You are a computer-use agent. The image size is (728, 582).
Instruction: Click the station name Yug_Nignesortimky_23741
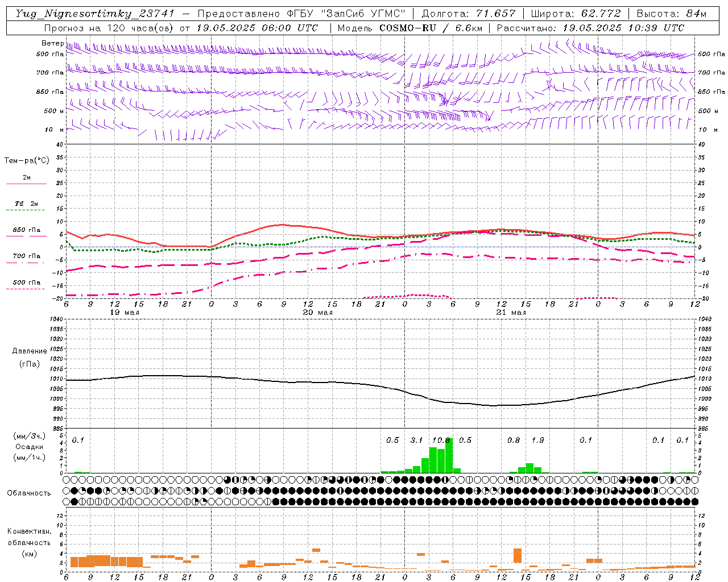click(95, 14)
